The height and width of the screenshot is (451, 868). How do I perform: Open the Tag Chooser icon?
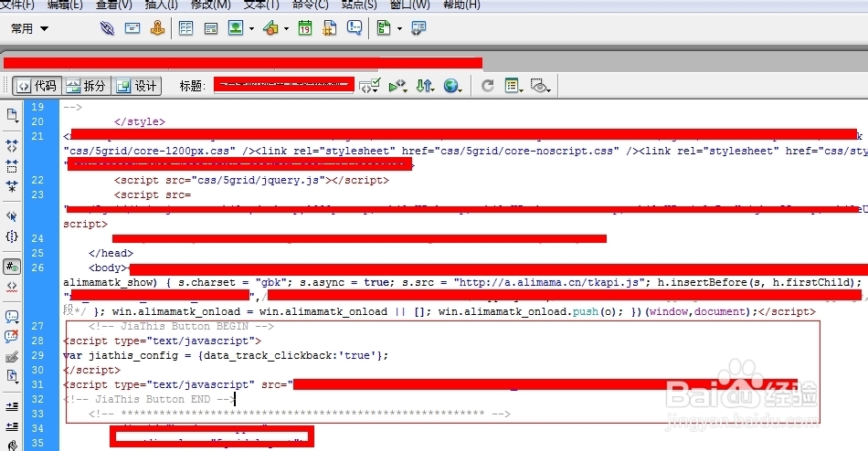point(418,27)
